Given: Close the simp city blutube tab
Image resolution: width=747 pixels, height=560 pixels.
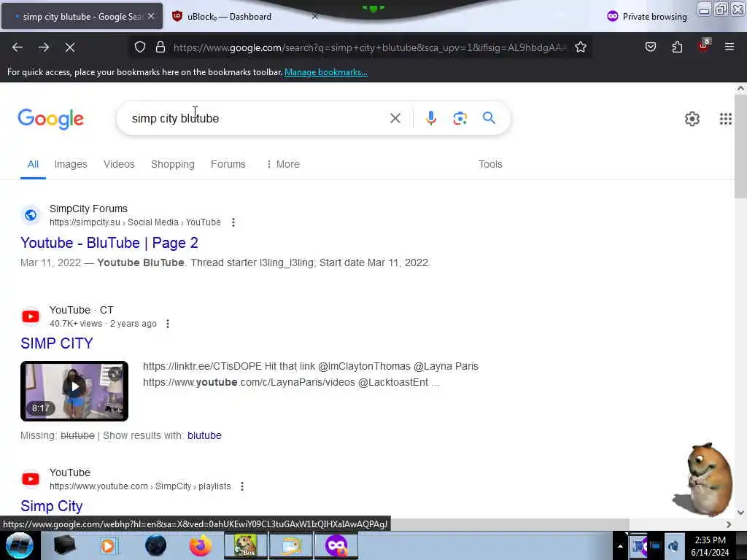Looking at the screenshot, I should pyautogui.click(x=151, y=16).
